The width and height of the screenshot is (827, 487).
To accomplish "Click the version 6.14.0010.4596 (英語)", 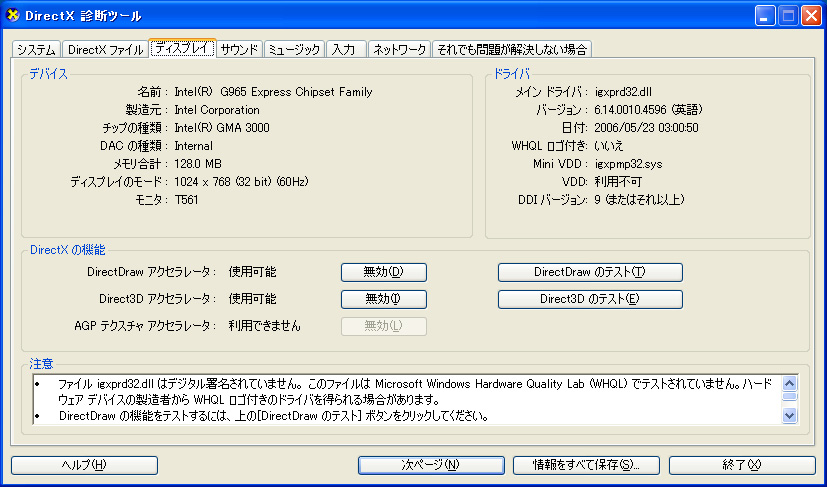I will tap(648, 110).
